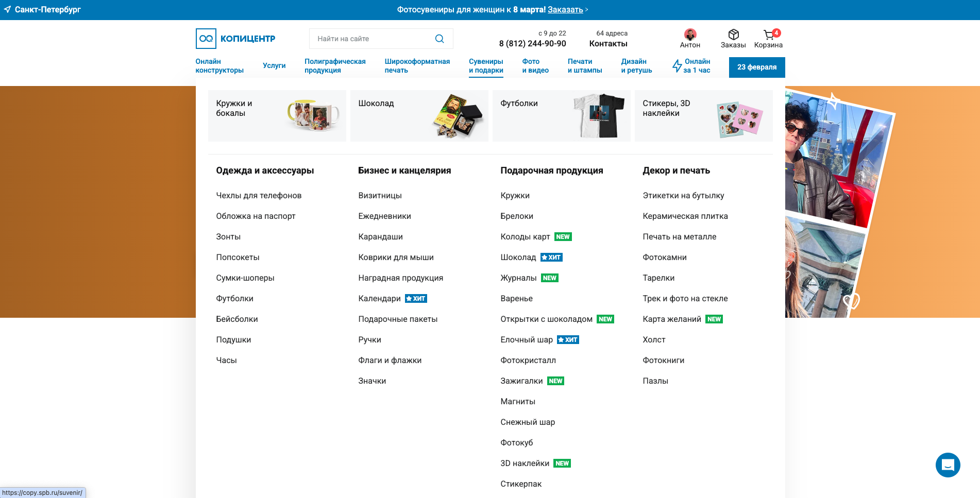980x498 pixels.
Task: Open the shopping cart (Корзина)
Action: tap(768, 35)
